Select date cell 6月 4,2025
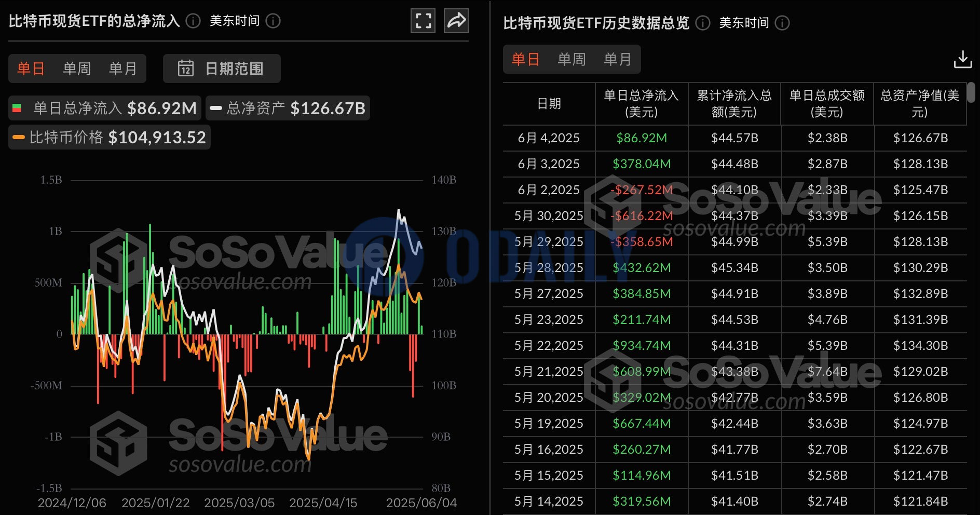The width and height of the screenshot is (980, 515). point(549,138)
